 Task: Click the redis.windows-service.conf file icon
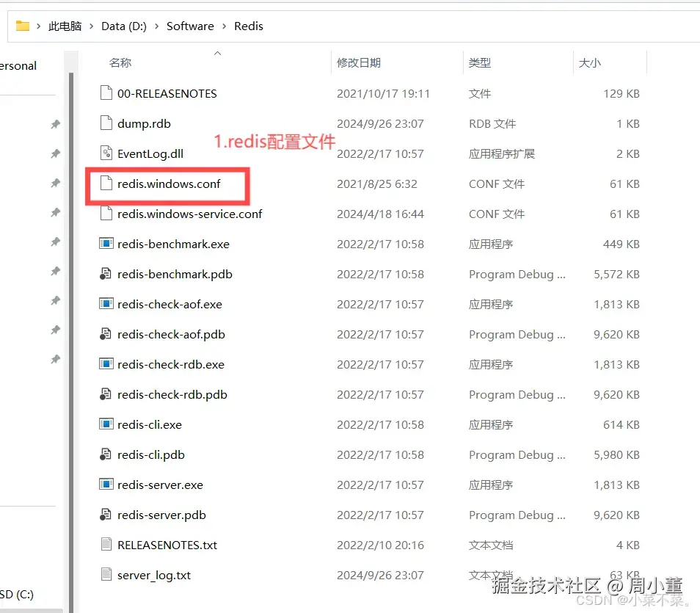click(x=106, y=214)
